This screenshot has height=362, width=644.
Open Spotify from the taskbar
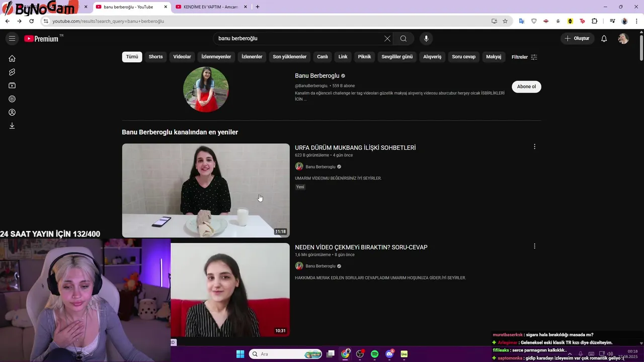pyautogui.click(x=375, y=354)
